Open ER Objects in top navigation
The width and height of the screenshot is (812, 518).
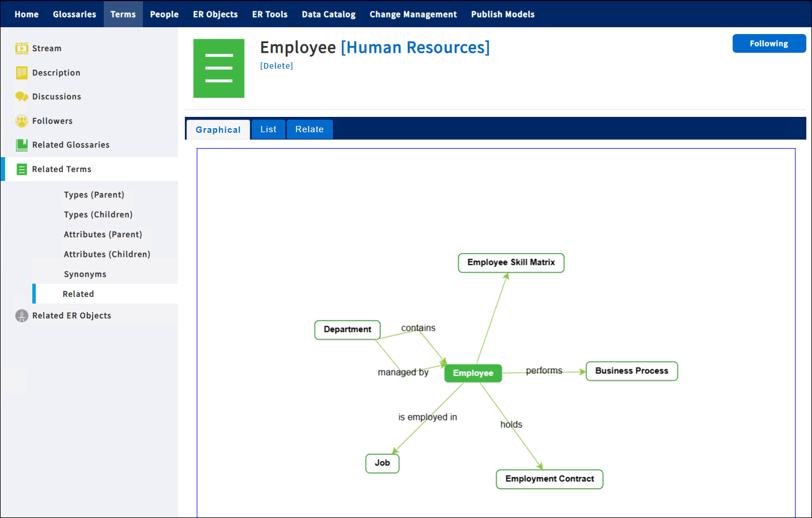[215, 14]
